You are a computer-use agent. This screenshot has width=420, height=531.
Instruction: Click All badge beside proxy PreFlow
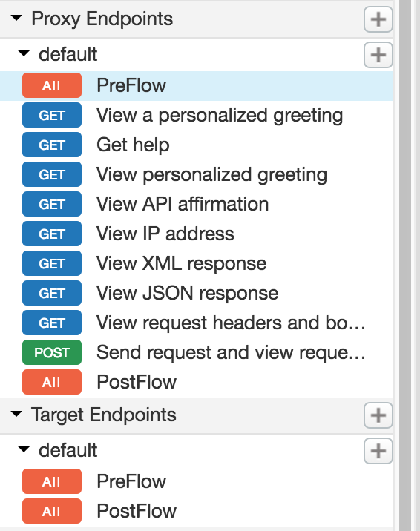pos(52,86)
